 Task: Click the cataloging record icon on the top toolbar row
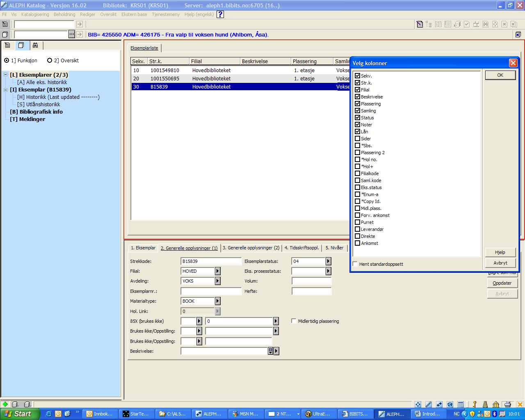pos(5,24)
